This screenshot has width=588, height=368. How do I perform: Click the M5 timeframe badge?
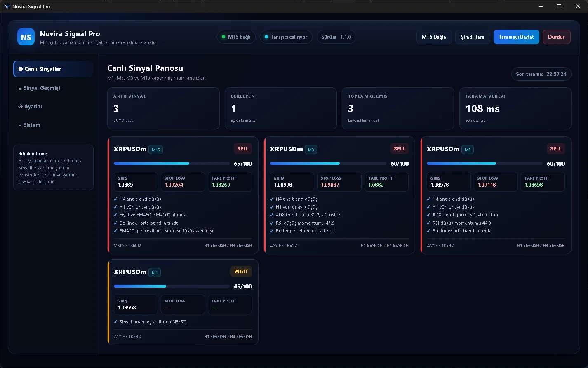[x=468, y=150]
